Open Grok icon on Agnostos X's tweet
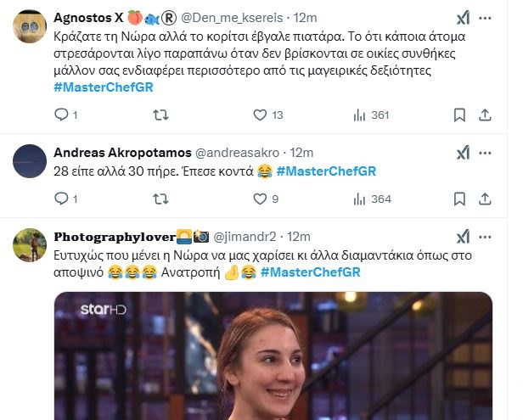 [463, 18]
